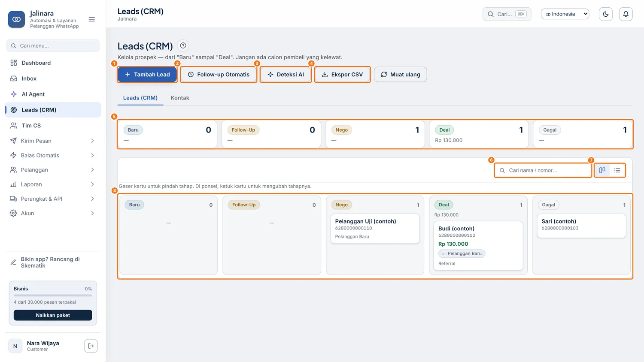Open the help question-mark icon beside Leads (CRM)
644x362 pixels.
pos(183,45)
